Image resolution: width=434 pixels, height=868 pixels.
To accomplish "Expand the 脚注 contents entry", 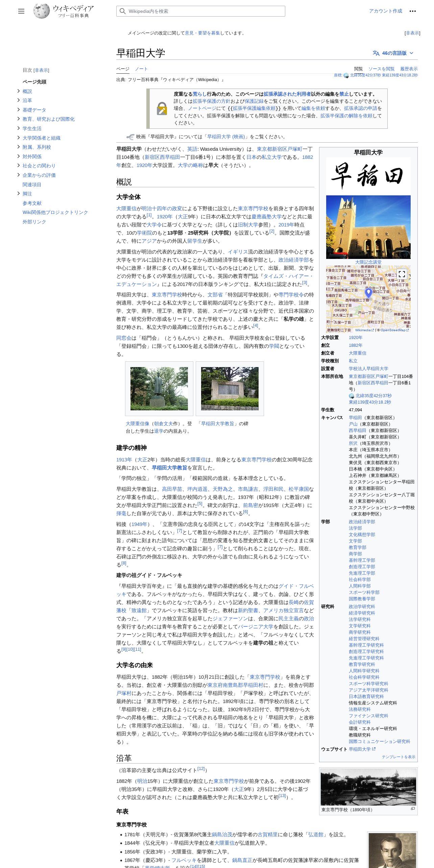I will click(x=19, y=193).
